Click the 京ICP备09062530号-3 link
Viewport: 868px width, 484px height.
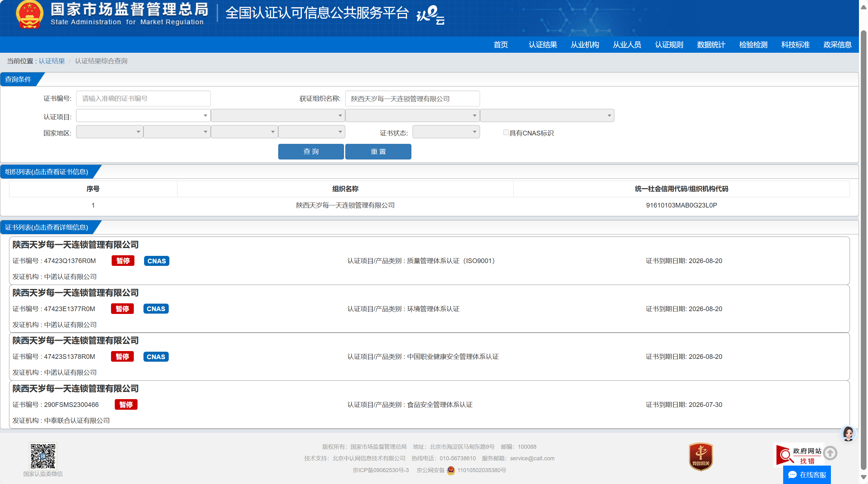click(x=381, y=470)
